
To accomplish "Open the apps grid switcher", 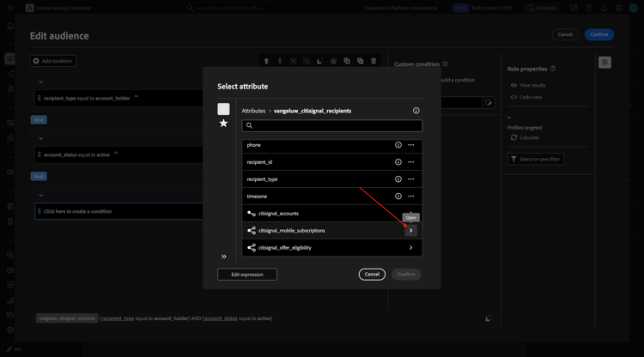I will tap(618, 8).
